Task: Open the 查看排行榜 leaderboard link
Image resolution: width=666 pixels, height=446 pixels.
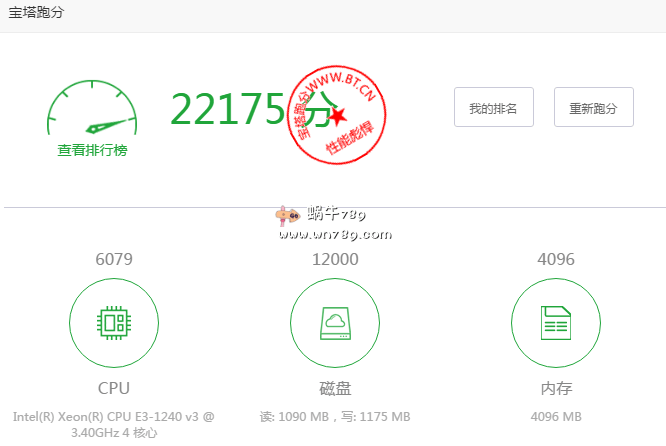Action: tap(92, 150)
